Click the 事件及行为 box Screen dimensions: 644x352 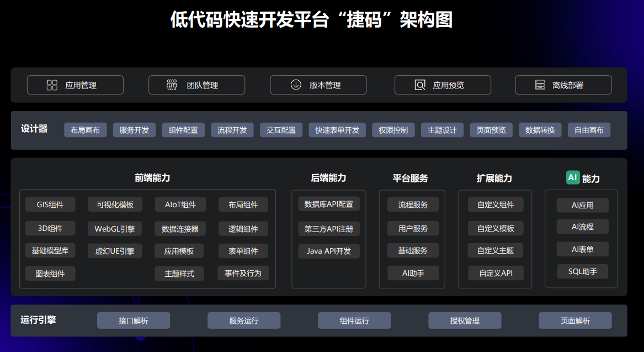tap(243, 273)
